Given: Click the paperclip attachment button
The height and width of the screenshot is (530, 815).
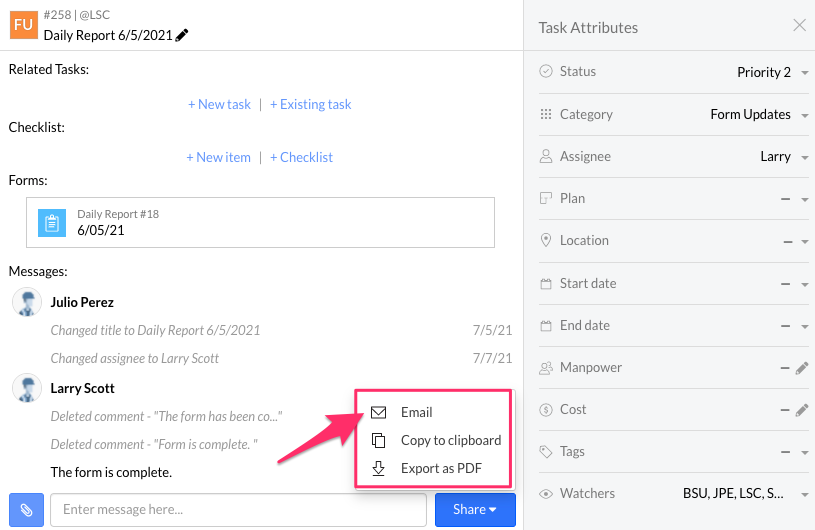Looking at the screenshot, I should point(27,510).
